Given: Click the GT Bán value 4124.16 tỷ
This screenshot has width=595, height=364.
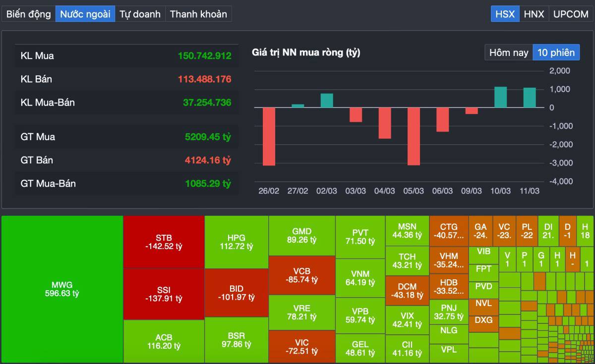Looking at the screenshot, I should 208,160.
